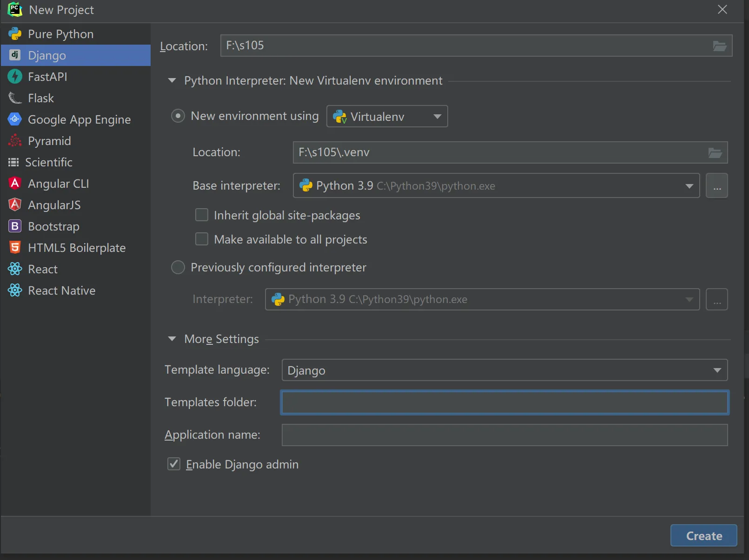Viewport: 749px width, 560px height.
Task: Check Make available to all projects
Action: click(202, 239)
